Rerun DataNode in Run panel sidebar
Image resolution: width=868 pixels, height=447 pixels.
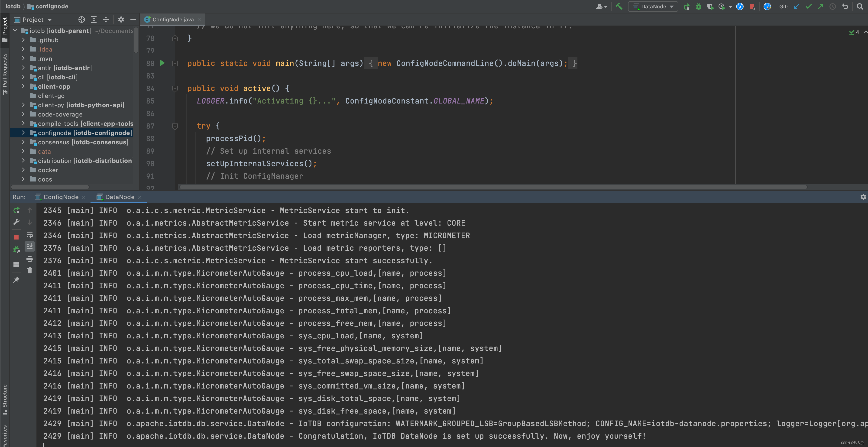pyautogui.click(x=16, y=210)
